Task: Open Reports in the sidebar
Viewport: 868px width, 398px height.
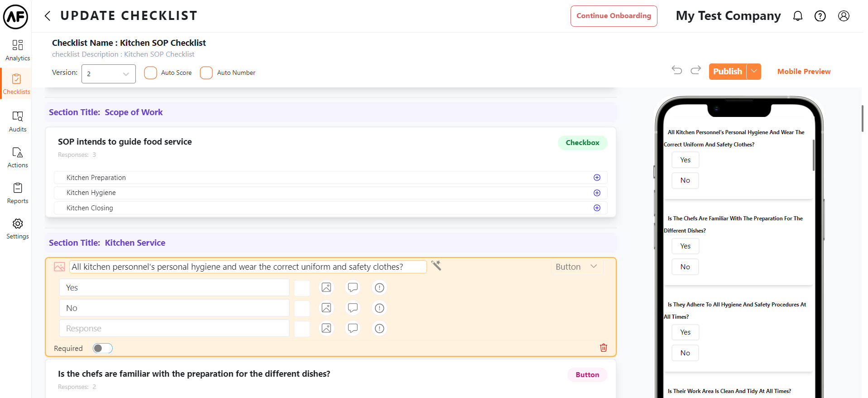Action: coord(18,193)
